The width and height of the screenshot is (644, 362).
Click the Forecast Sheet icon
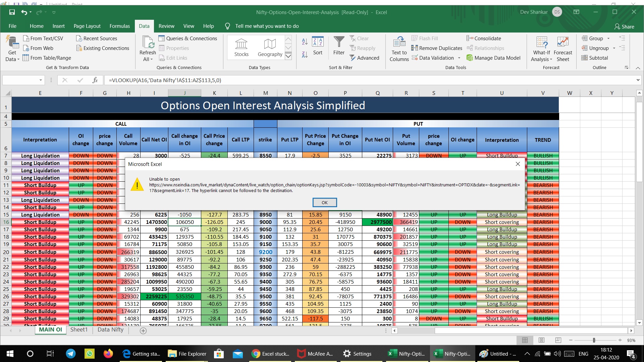click(x=562, y=49)
